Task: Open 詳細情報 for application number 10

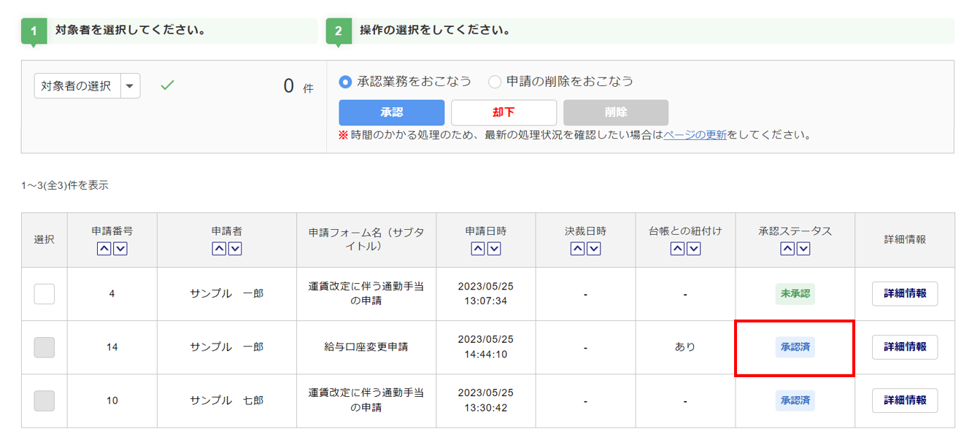Action: pos(905,401)
